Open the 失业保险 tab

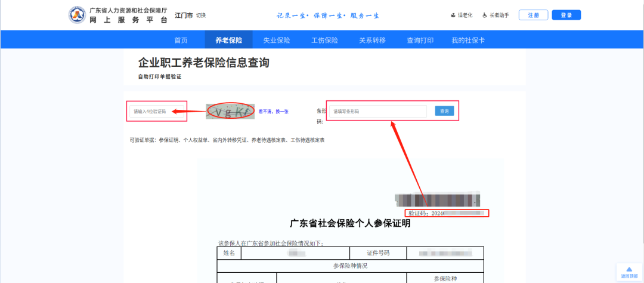[x=277, y=40]
